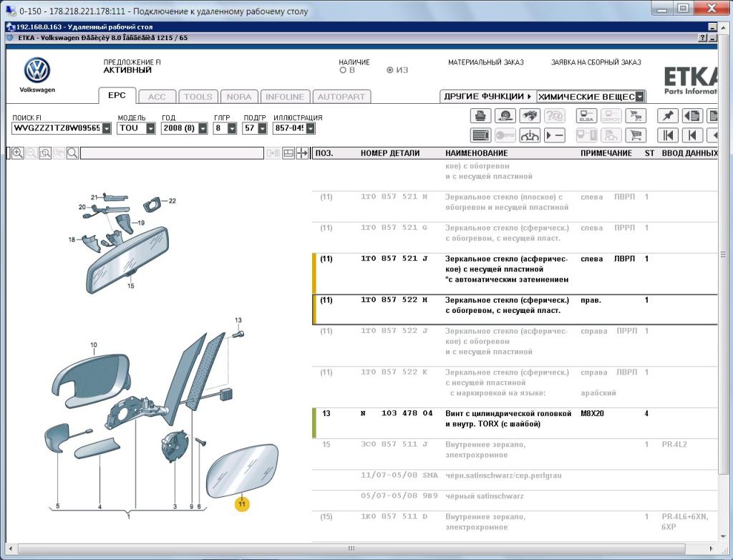This screenshot has width=733, height=560.
Task: Open the ПОИСК FI VIN dropdown
Action: click(107, 128)
